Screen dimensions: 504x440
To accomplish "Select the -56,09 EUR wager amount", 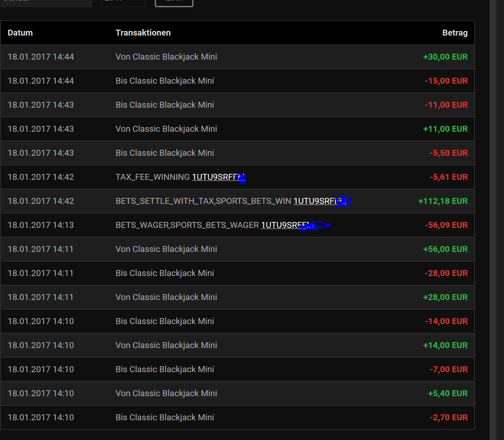I will [x=446, y=225].
